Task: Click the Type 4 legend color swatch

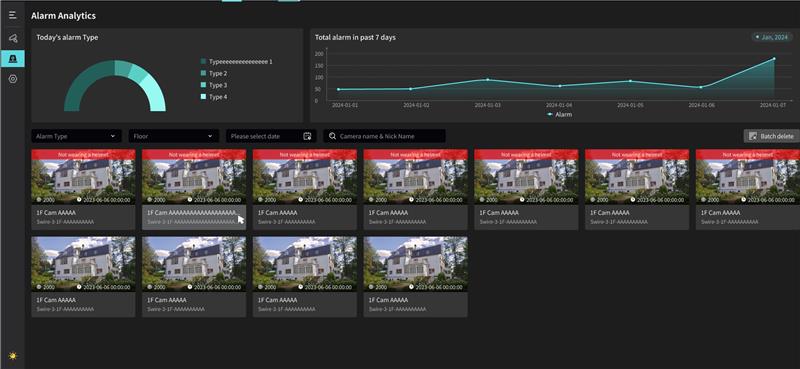Action: click(x=204, y=97)
